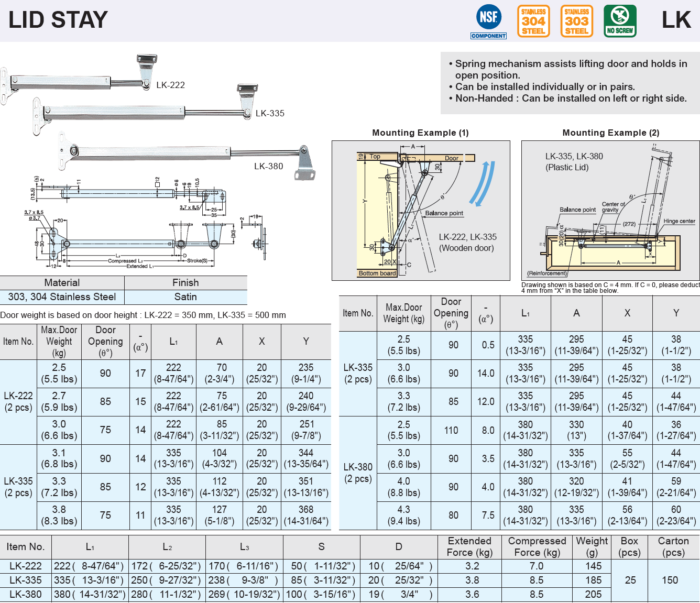Click the green No Screw icon
700x603 pixels.
[x=620, y=21]
